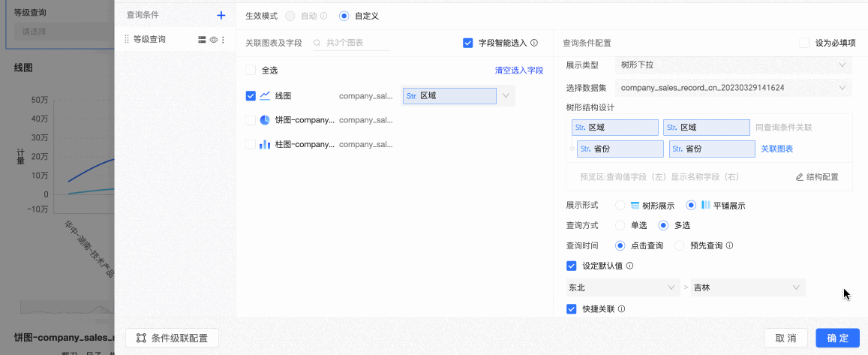Select the 自定义 effective mode radio

coord(344,16)
